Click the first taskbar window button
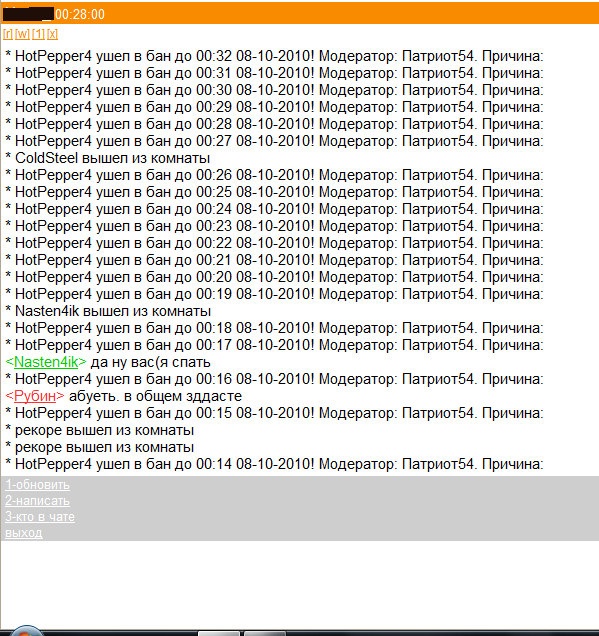 219,634
